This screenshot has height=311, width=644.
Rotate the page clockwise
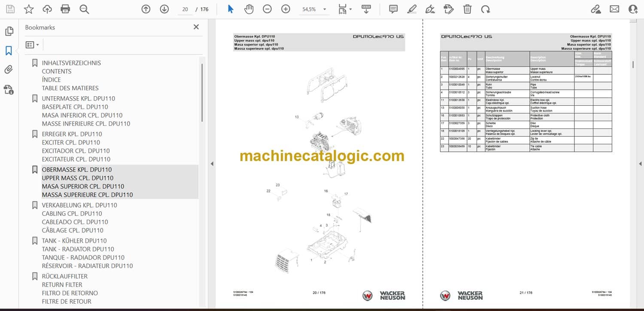[486, 9]
